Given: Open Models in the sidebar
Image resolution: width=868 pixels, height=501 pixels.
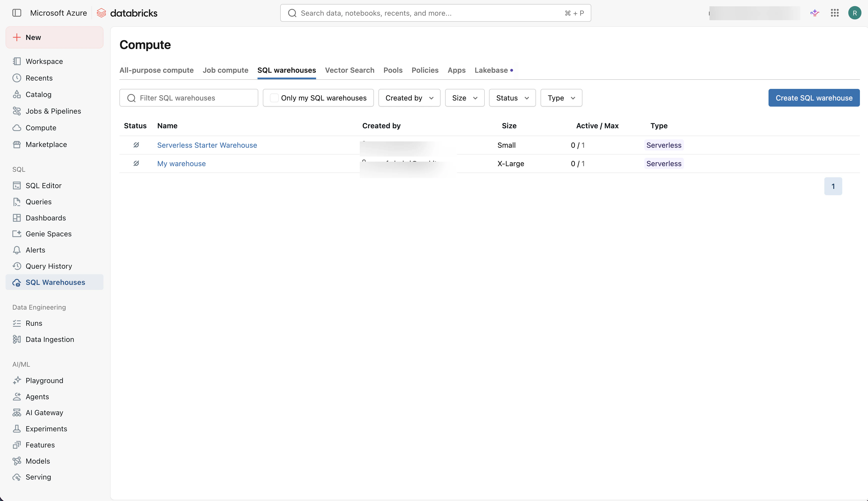Looking at the screenshot, I should (x=54, y=461).
